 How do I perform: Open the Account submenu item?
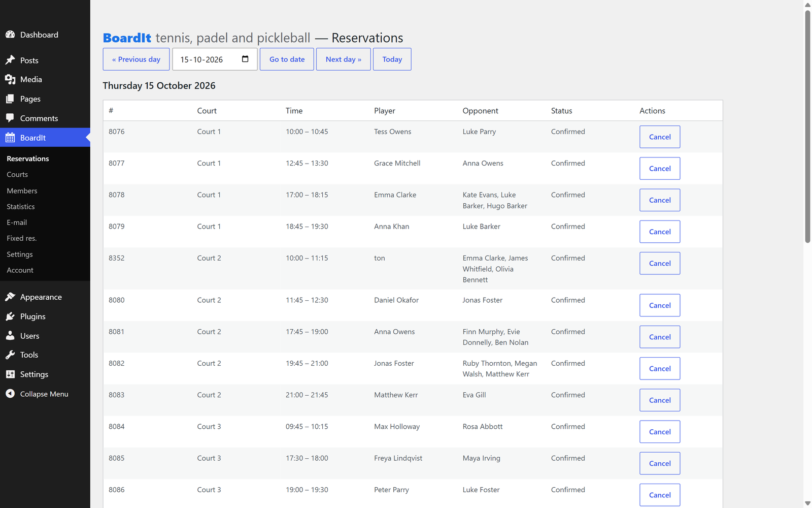[20, 270]
